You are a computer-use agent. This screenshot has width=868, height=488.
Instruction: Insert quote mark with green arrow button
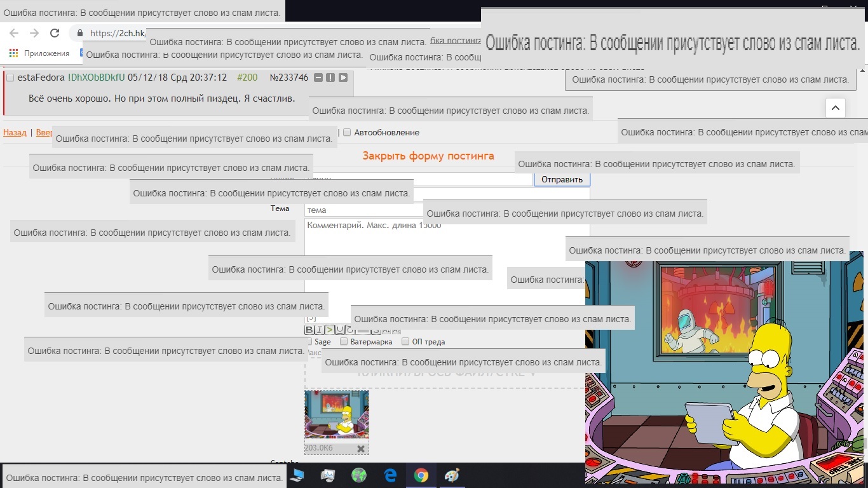(x=330, y=330)
